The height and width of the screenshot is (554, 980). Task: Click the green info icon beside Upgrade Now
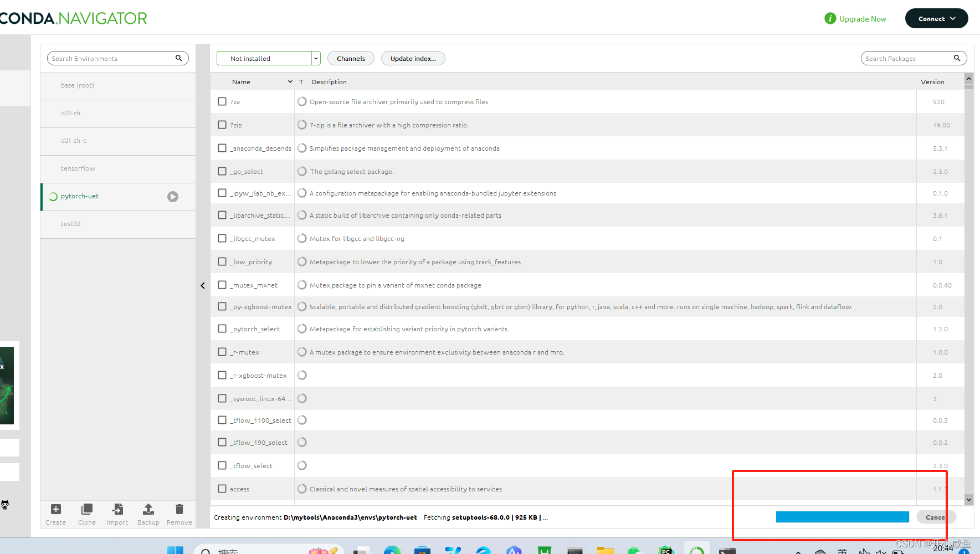830,18
